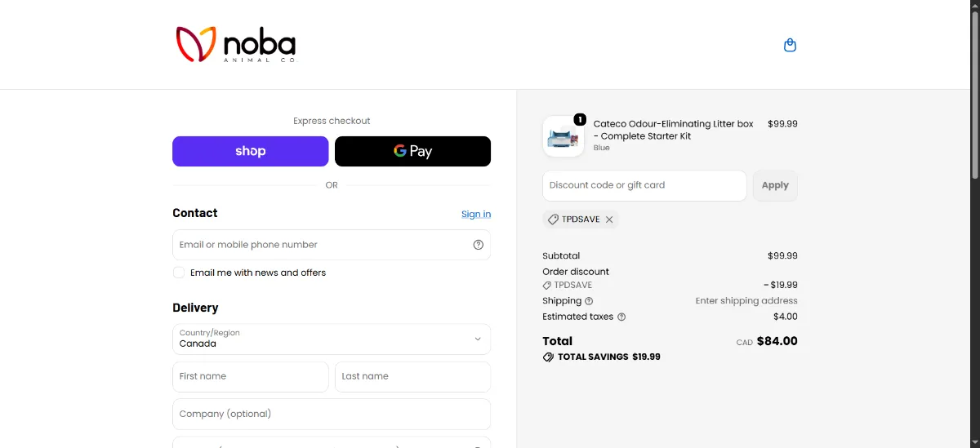
Task: Click the Estimated taxes info icon
Action: click(x=621, y=317)
